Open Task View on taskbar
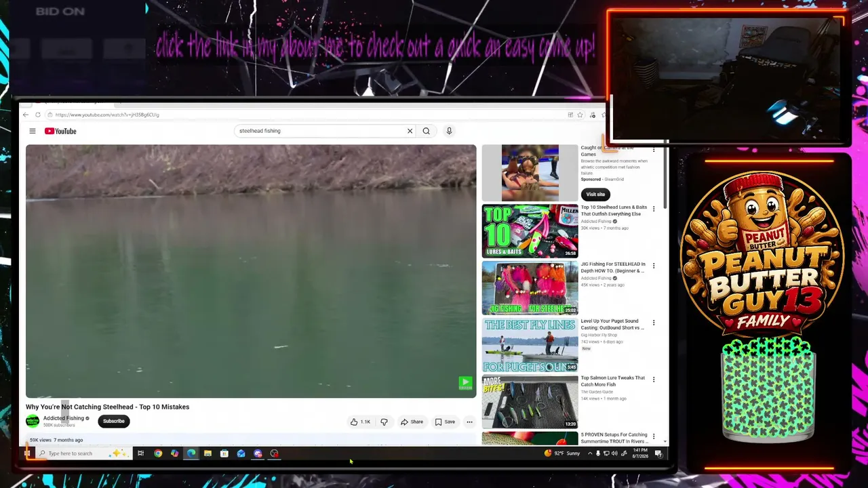 tap(140, 453)
